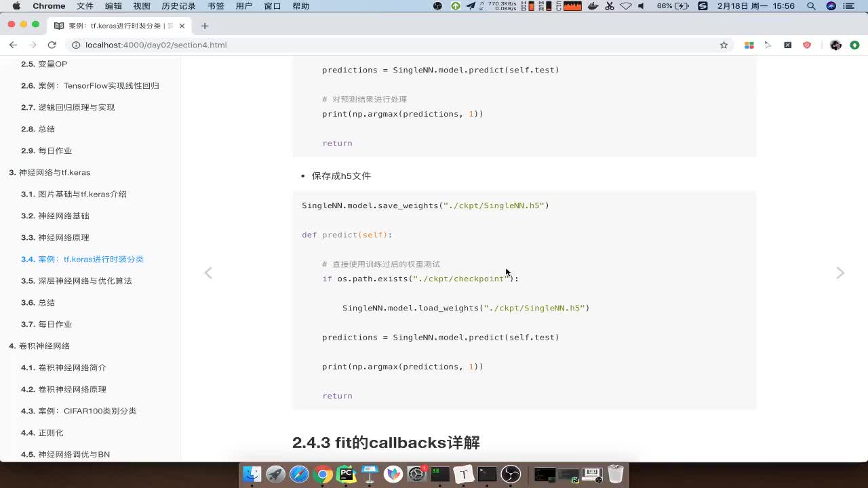This screenshot has width=868, height=488.
Task: Open section 2.5 变量OP
Action: [x=44, y=64]
